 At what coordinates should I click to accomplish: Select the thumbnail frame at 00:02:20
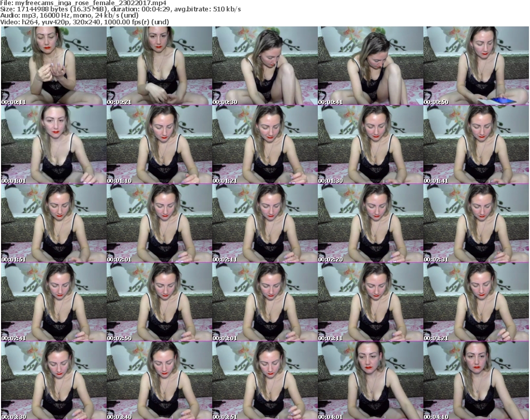point(370,223)
